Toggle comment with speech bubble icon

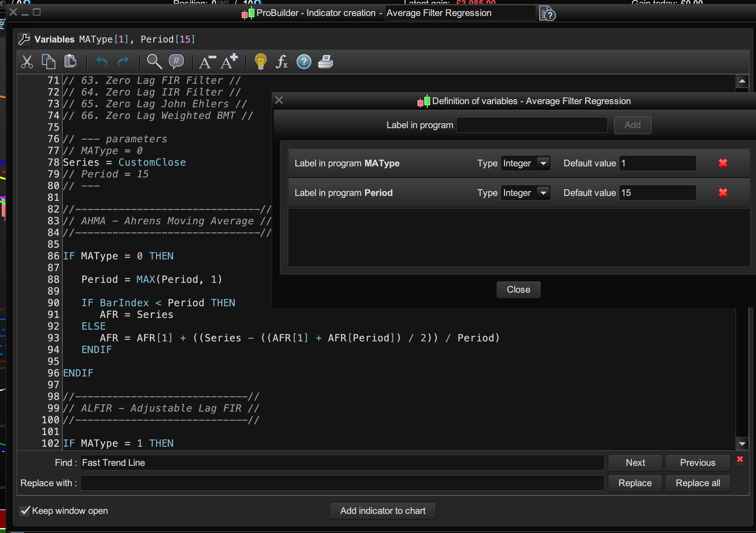[x=176, y=62]
